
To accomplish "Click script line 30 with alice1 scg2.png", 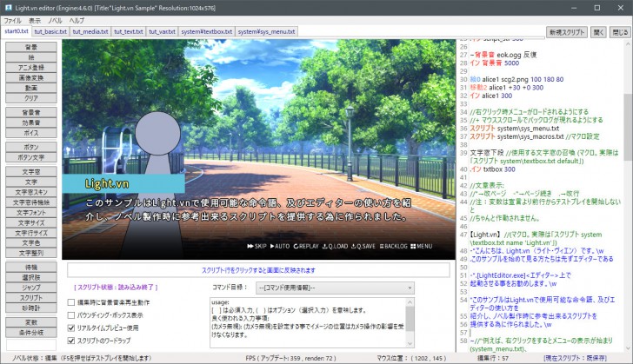I will point(516,80).
